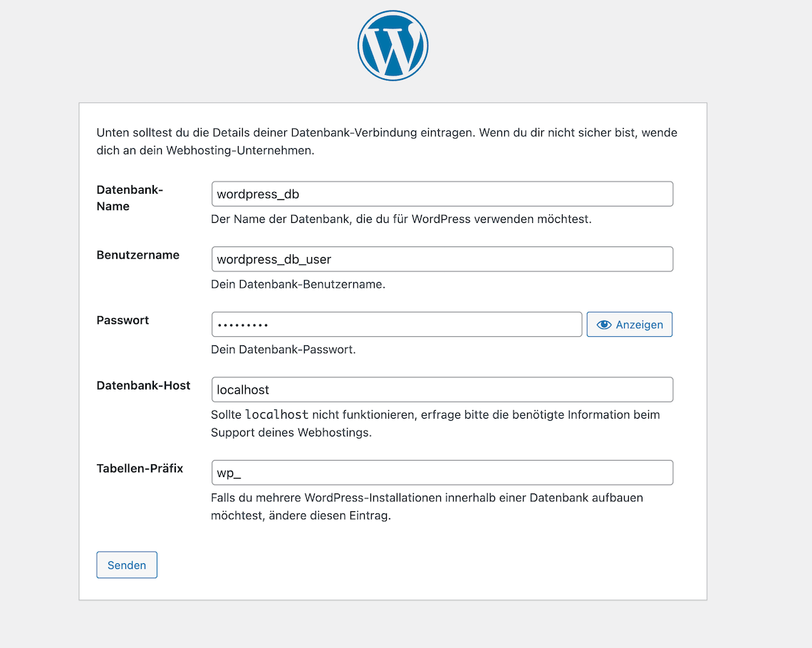Screen dimensions: 812x648
Task: Click the hint text 'Dein Datenbank-Passwort.'
Action: tap(283, 350)
